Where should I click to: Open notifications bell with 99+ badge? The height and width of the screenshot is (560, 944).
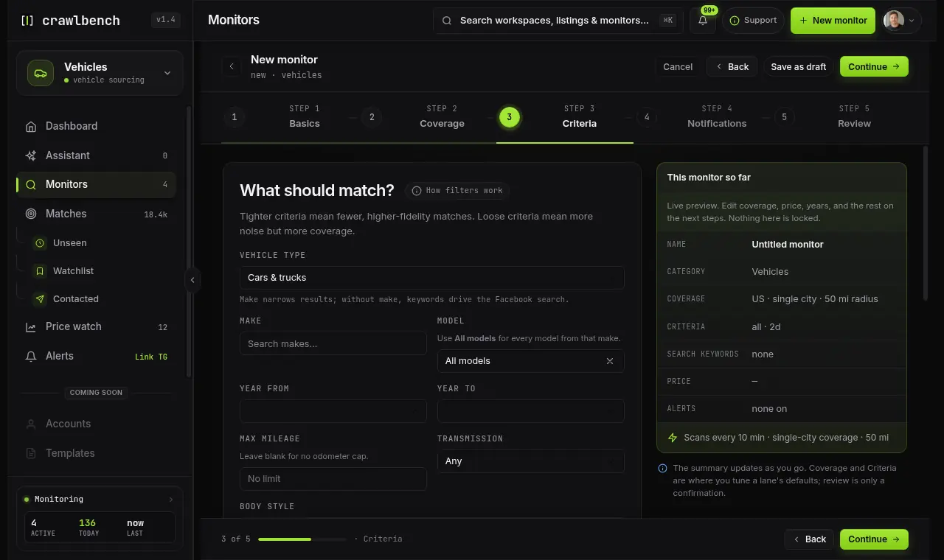[x=703, y=21]
